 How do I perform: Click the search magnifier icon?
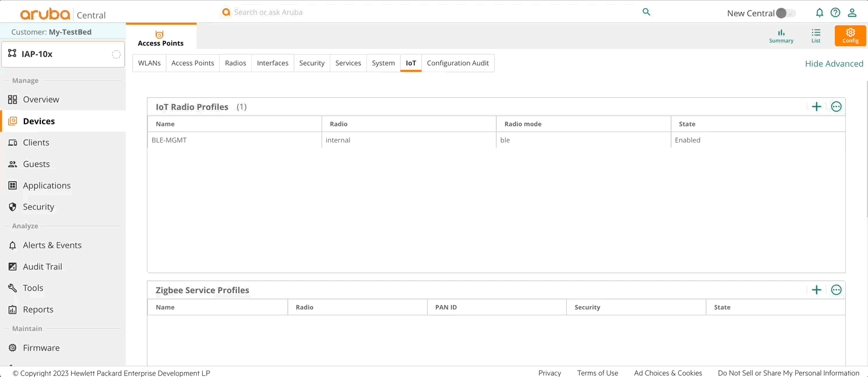pos(646,12)
